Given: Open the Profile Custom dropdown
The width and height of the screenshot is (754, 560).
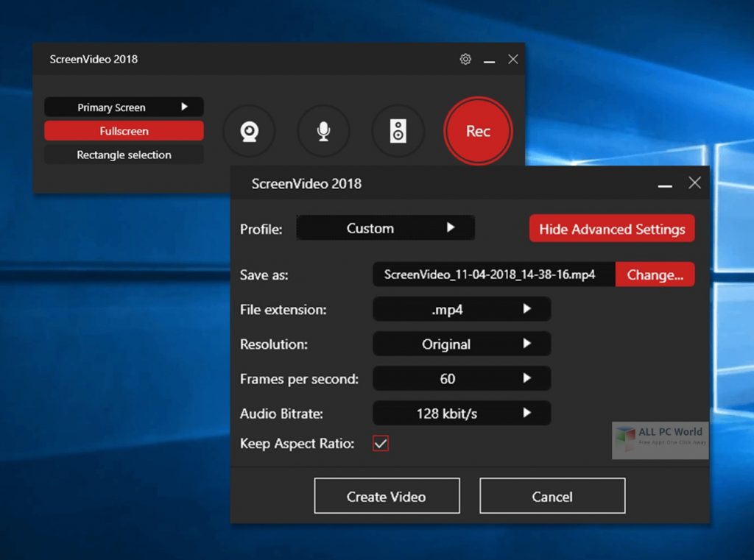Looking at the screenshot, I should click(x=386, y=228).
